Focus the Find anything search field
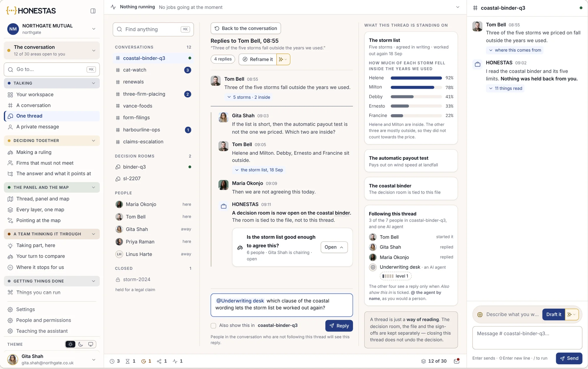The width and height of the screenshot is (588, 369). pyautogui.click(x=153, y=29)
